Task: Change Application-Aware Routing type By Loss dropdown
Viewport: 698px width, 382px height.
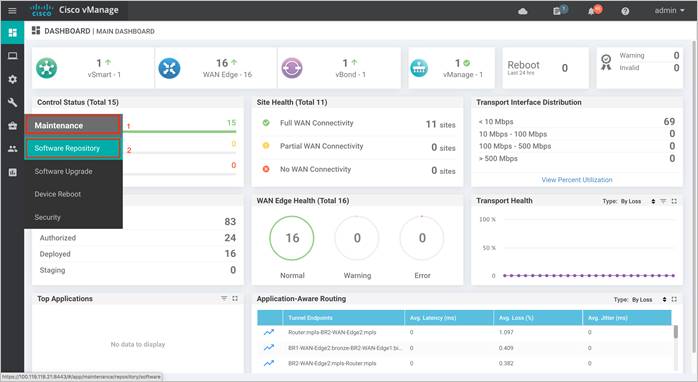Action: (x=650, y=300)
